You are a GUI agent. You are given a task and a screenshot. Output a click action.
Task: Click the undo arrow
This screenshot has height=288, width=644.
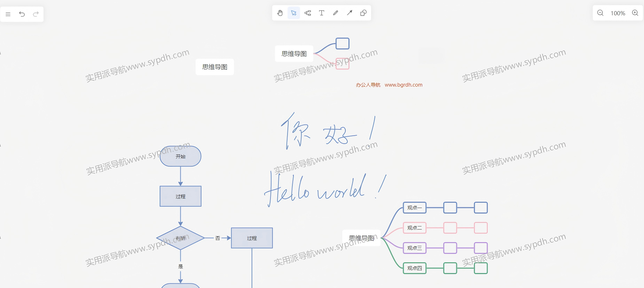[22, 14]
